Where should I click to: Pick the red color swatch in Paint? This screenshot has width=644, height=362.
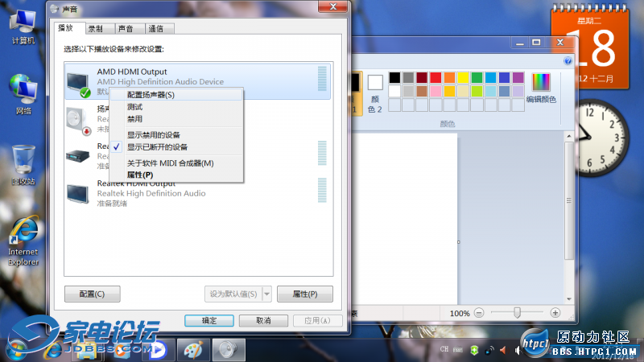(436, 77)
